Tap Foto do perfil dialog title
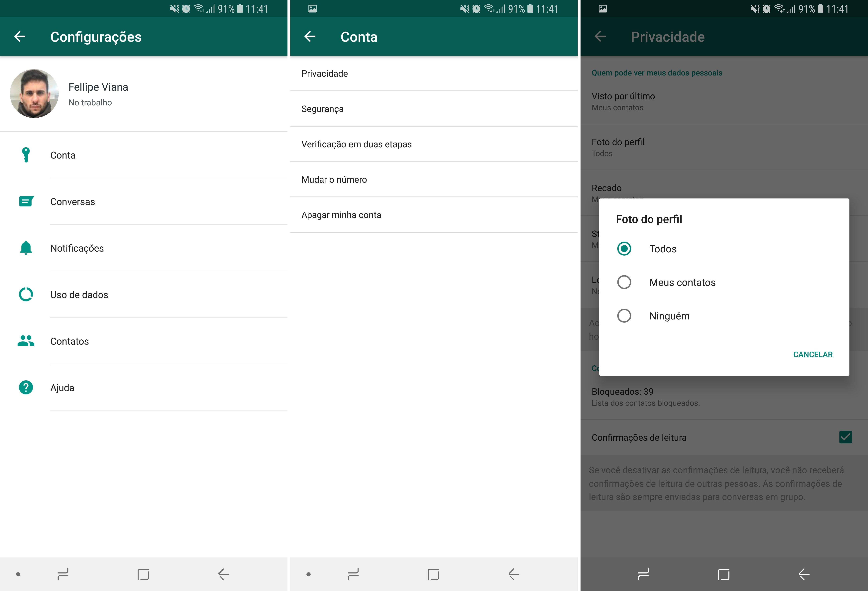 coord(649,219)
